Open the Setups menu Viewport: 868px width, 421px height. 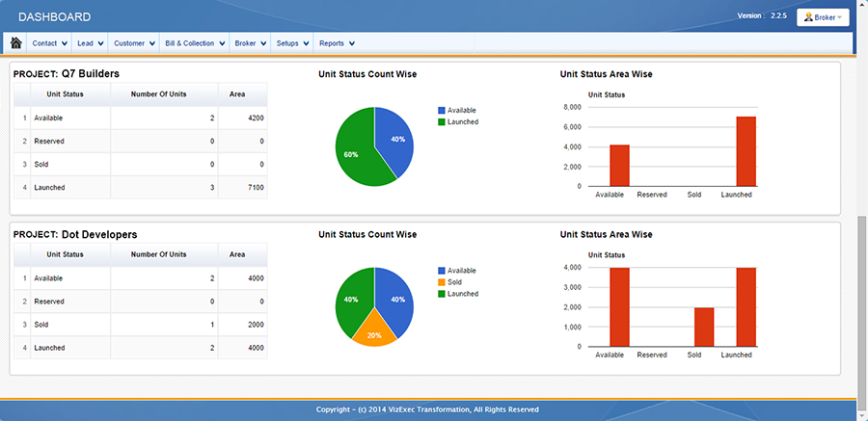point(292,43)
